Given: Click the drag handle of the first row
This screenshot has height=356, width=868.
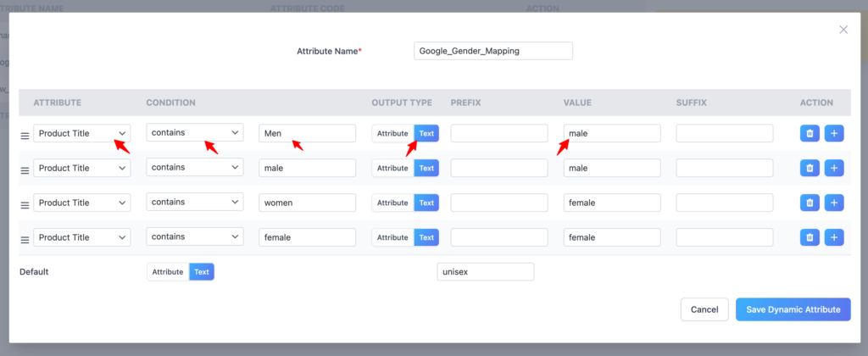Looking at the screenshot, I should tap(25, 135).
